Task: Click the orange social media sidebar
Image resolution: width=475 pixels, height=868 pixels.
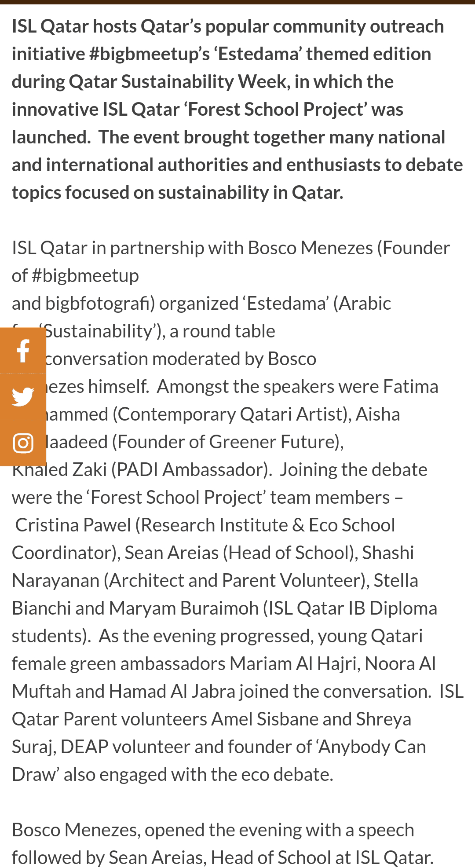Action: click(x=23, y=396)
